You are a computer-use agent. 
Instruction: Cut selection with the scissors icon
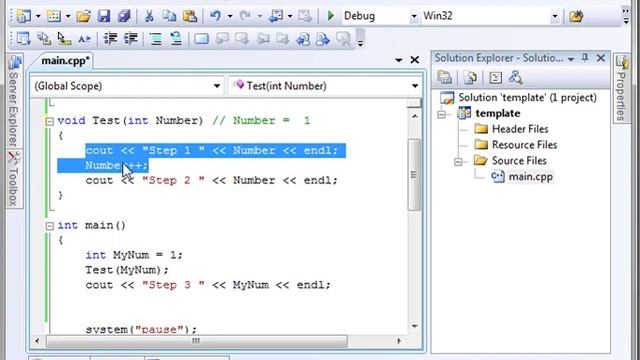pyautogui.click(x=149, y=16)
